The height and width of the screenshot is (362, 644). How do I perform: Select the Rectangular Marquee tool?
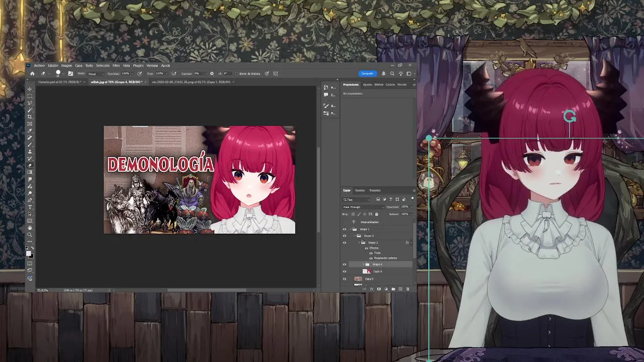(30, 96)
